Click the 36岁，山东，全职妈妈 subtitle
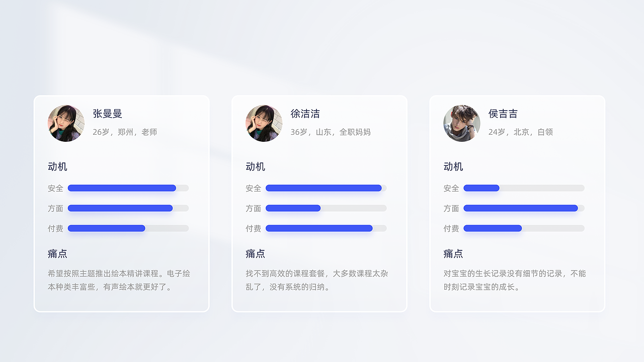The height and width of the screenshot is (362, 644). point(330,132)
